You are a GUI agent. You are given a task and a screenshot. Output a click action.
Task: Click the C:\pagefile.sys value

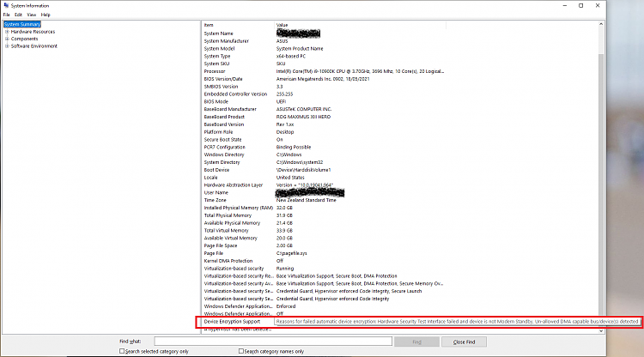click(292, 254)
